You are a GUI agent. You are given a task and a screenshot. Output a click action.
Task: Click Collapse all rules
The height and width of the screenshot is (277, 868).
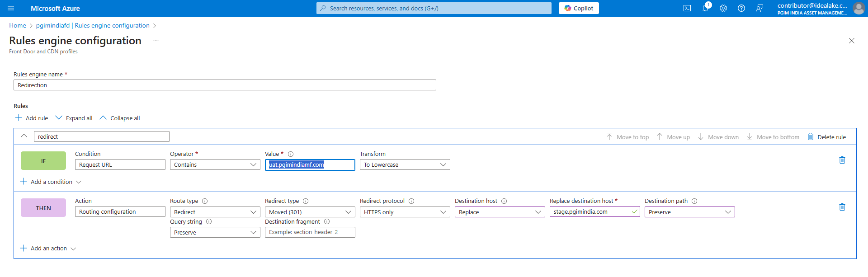click(x=120, y=118)
